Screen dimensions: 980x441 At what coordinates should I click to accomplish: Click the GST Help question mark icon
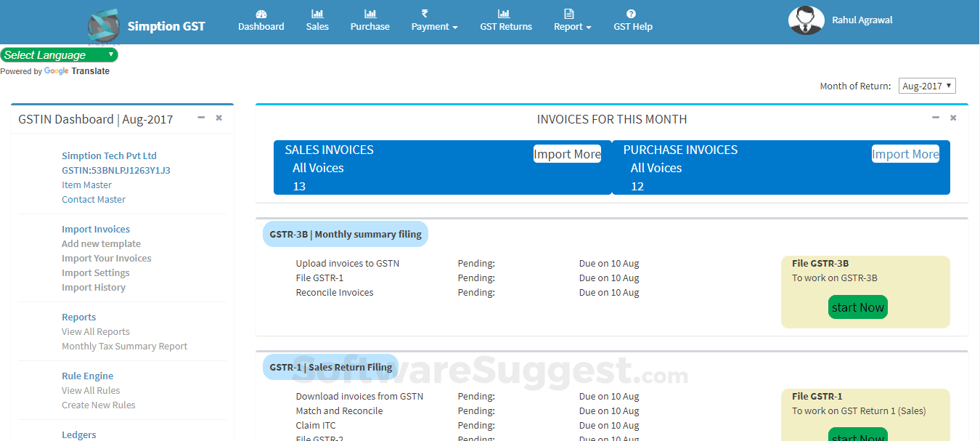(632, 13)
